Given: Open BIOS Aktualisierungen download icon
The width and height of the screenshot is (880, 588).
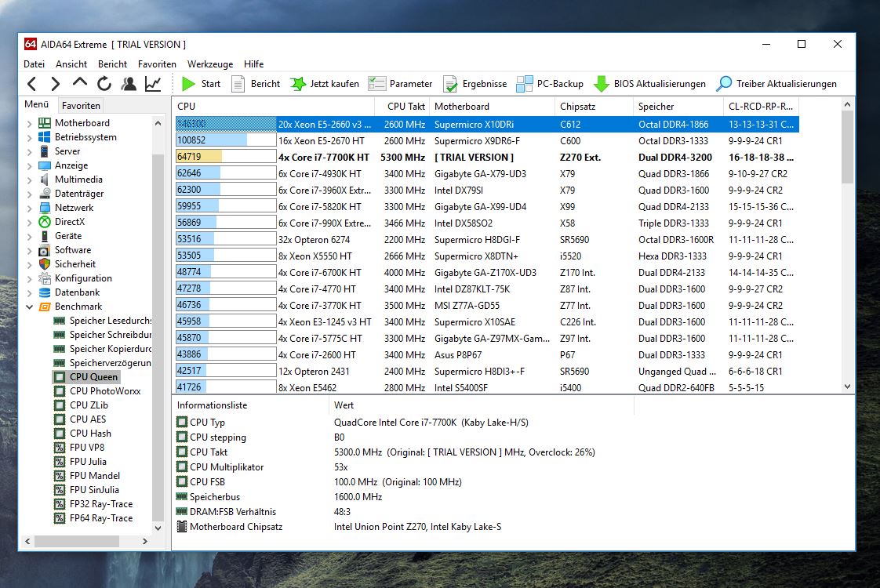Looking at the screenshot, I should (602, 84).
